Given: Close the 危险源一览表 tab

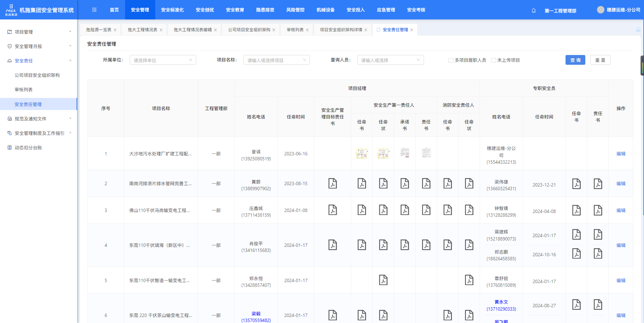Looking at the screenshot, I should [x=115, y=30].
